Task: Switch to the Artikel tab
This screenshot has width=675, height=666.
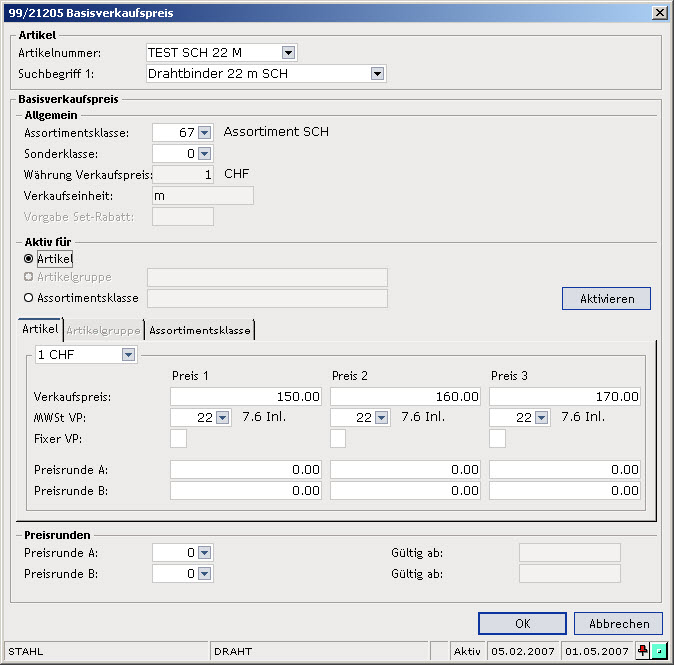Action: point(40,329)
